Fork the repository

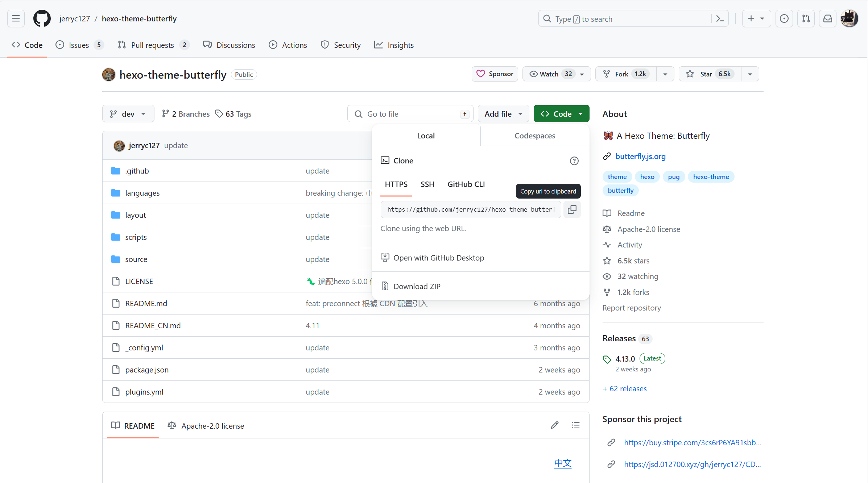(626, 74)
